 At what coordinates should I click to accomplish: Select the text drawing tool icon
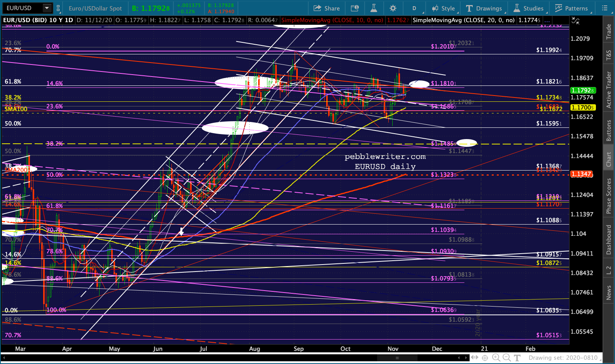tap(517, 358)
